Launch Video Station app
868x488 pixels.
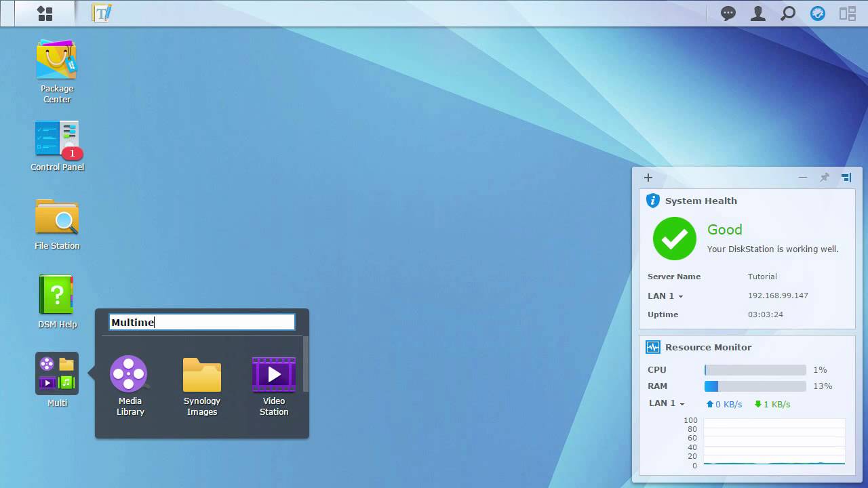click(274, 384)
